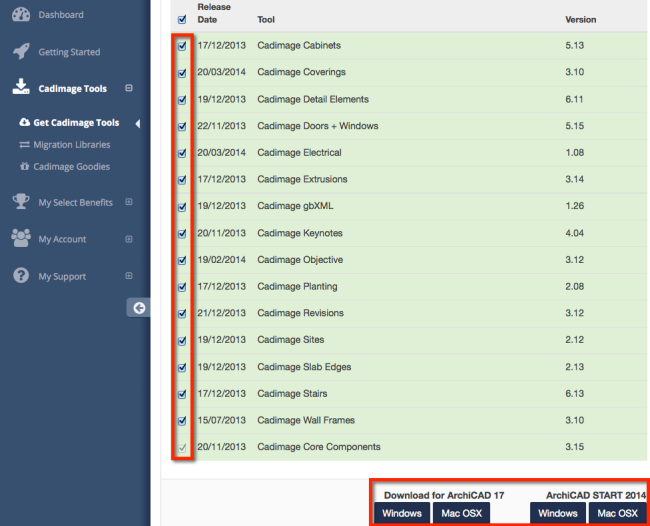Select the Cadimage gbXML tool name
Screen dimensions: 650x526
point(295,206)
